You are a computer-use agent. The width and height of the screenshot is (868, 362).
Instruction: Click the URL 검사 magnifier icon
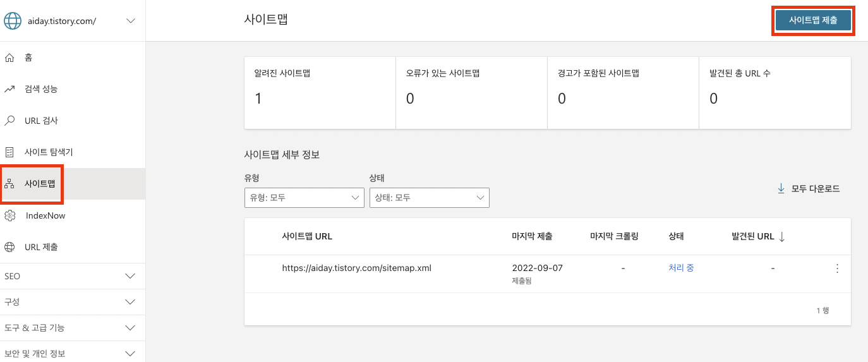(9, 121)
